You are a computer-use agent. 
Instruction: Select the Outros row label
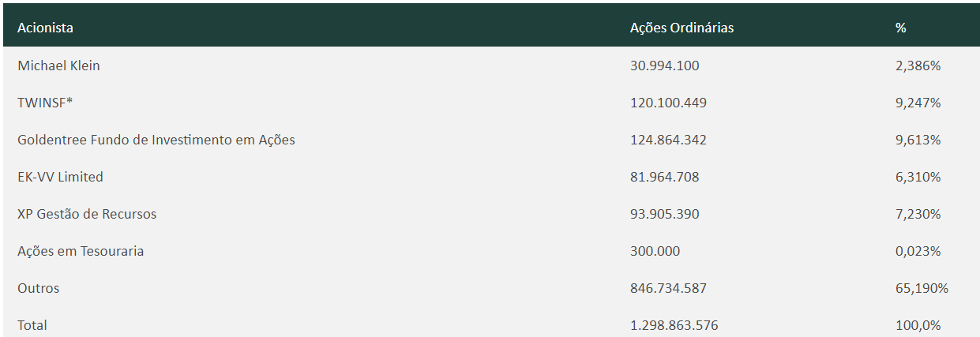coord(38,288)
